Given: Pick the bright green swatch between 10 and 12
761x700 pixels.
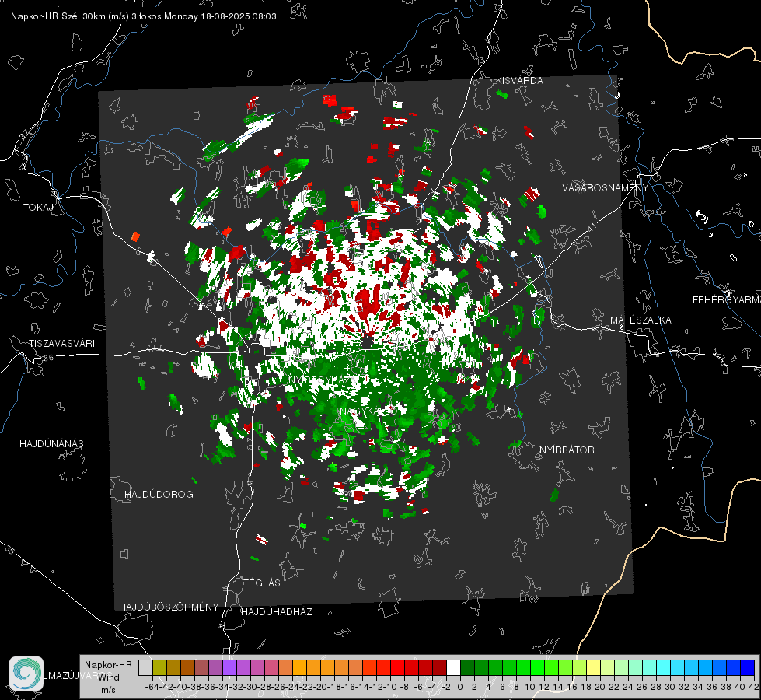Looking at the screenshot, I should coord(537,668).
